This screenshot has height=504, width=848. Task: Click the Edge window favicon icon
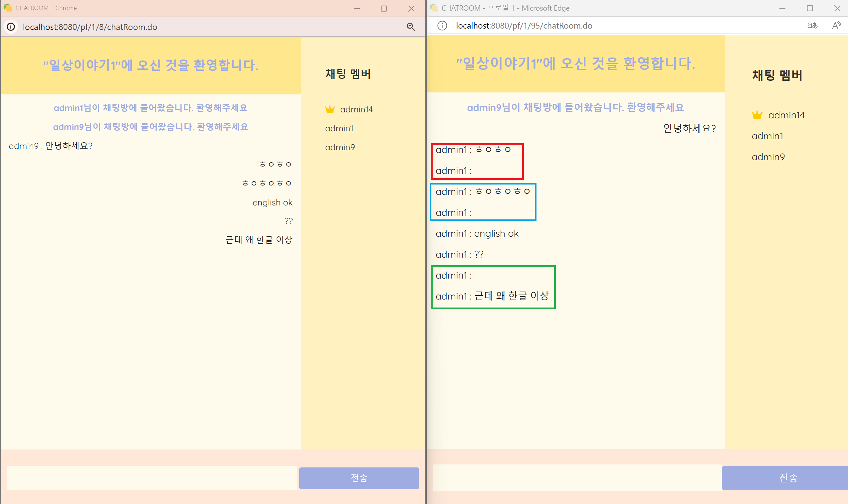434,8
